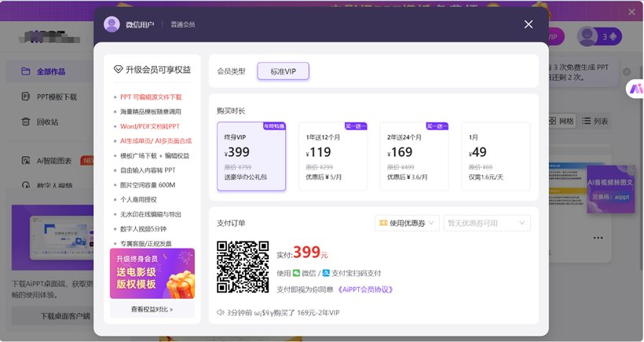Close the top purple banner
Screen dimensions: 644x342
(631, 12)
